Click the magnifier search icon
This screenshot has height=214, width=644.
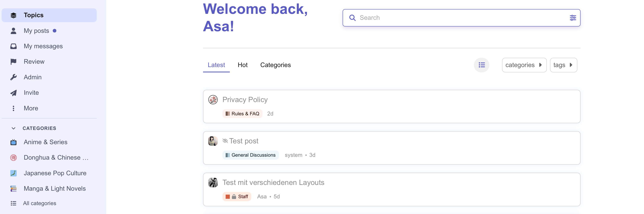[352, 18]
